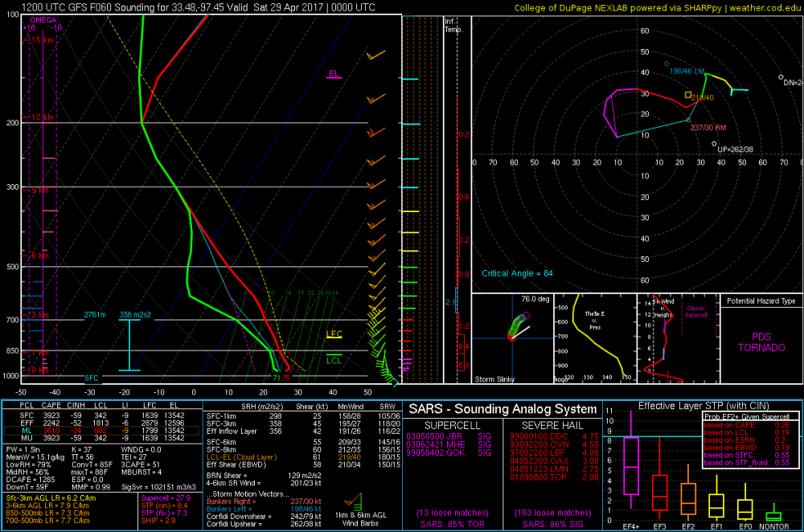Click "Supercell = 27.9" parameter

[x=166, y=498]
